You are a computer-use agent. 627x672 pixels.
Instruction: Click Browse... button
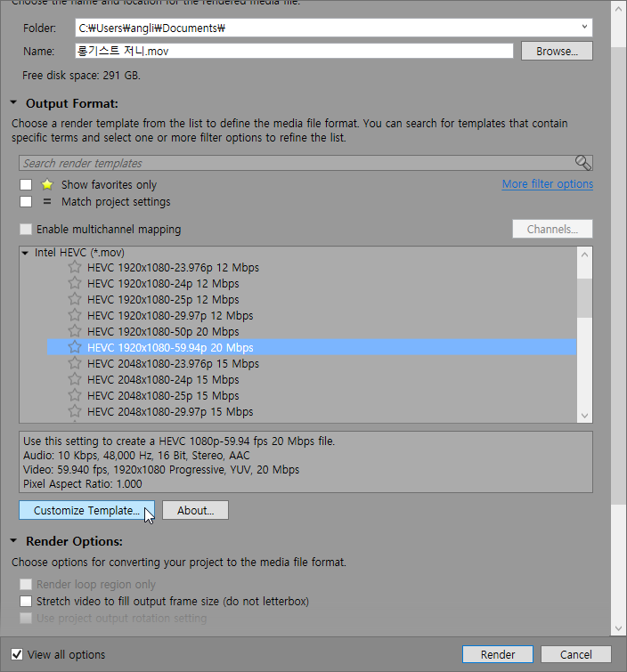[x=557, y=51]
